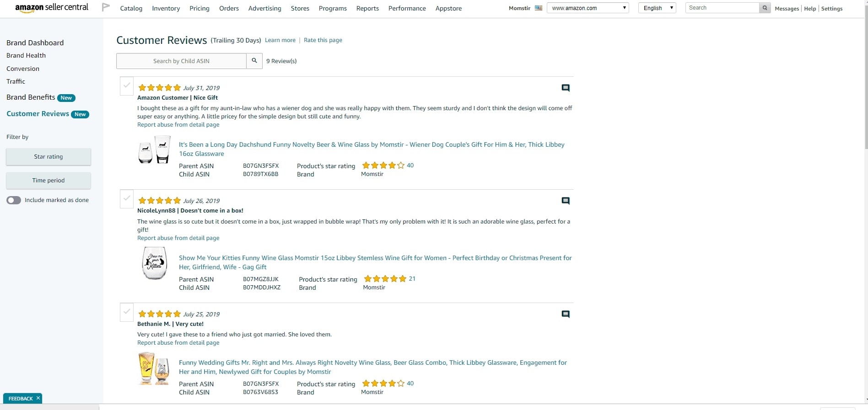This screenshot has height=410, width=868.
Task: Open the Performance menu
Action: coord(407,8)
